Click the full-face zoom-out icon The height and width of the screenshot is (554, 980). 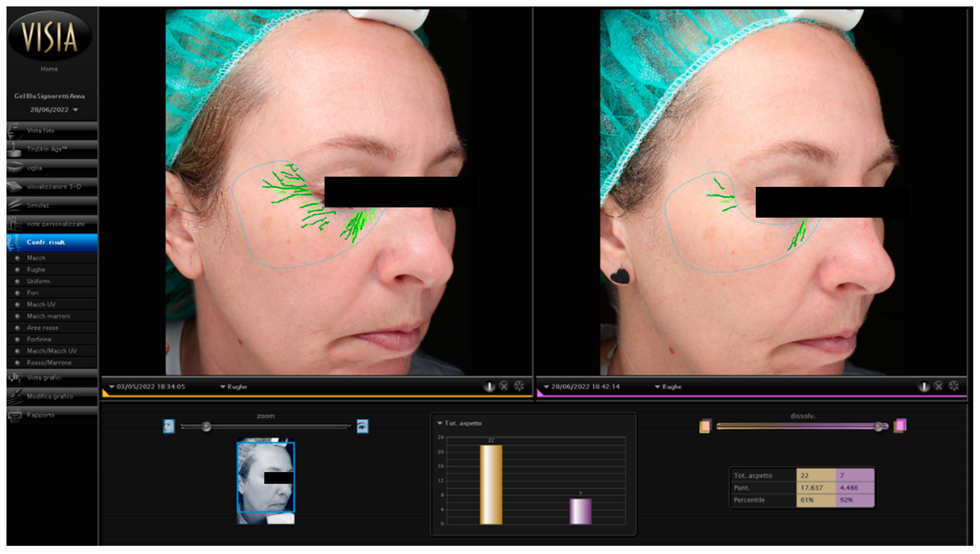pos(169,426)
